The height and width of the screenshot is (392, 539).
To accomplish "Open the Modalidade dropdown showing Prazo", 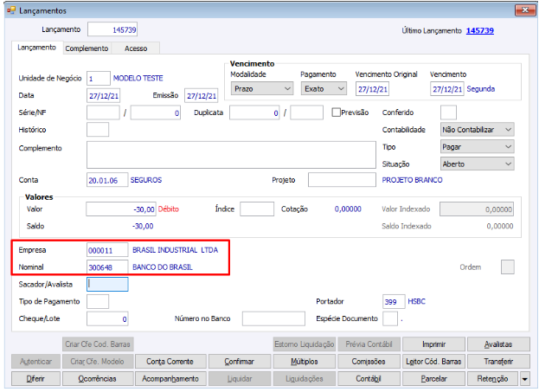I will tap(261, 89).
